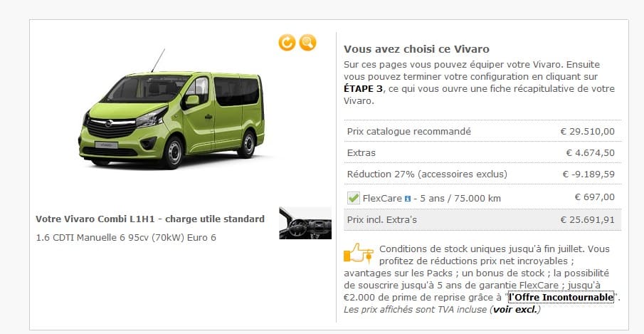Click the orange thumbs-up hand icon
The image size is (644, 334).
[359, 253]
